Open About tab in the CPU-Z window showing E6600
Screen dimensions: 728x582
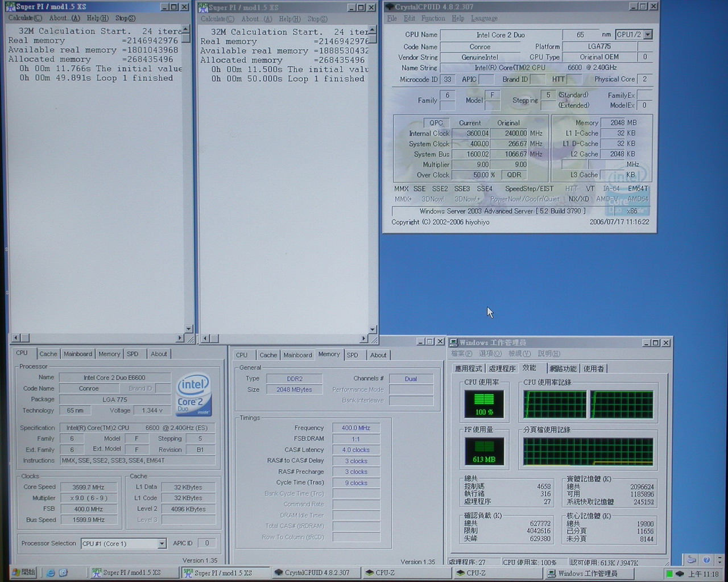click(x=159, y=354)
